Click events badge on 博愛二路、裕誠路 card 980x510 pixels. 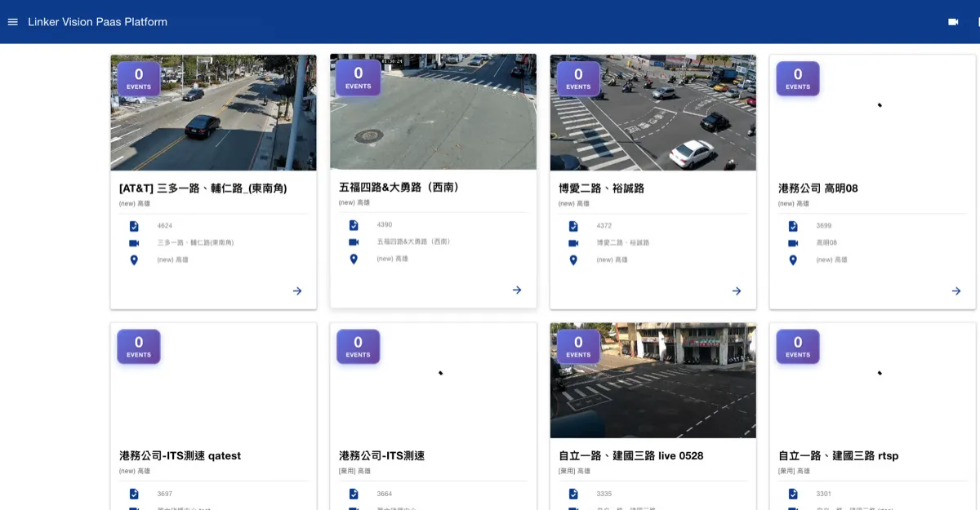coord(578,78)
